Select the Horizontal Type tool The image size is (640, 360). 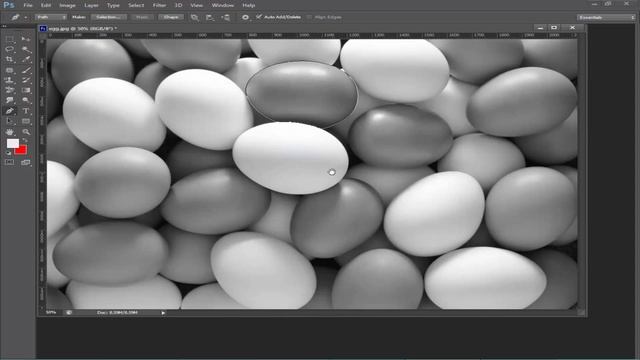click(x=26, y=111)
